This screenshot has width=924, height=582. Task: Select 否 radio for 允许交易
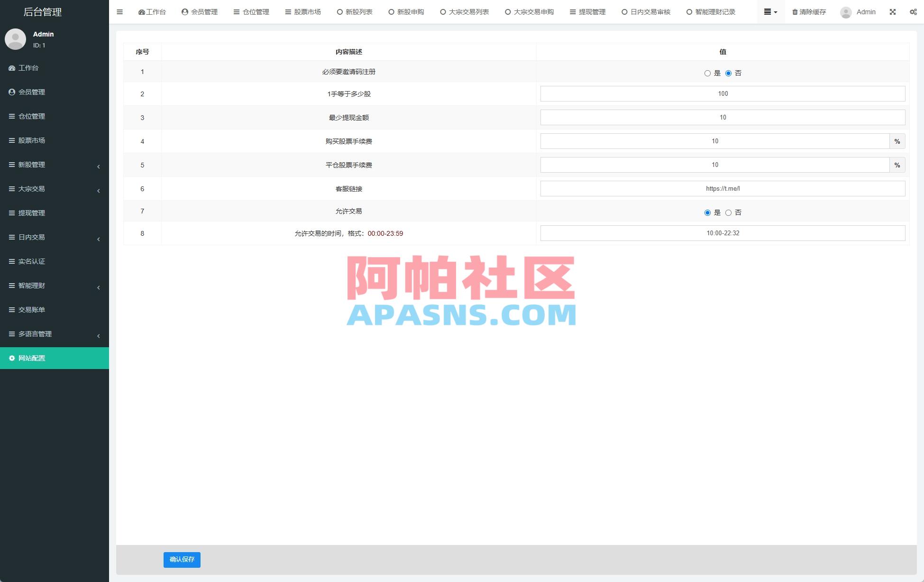coord(728,212)
